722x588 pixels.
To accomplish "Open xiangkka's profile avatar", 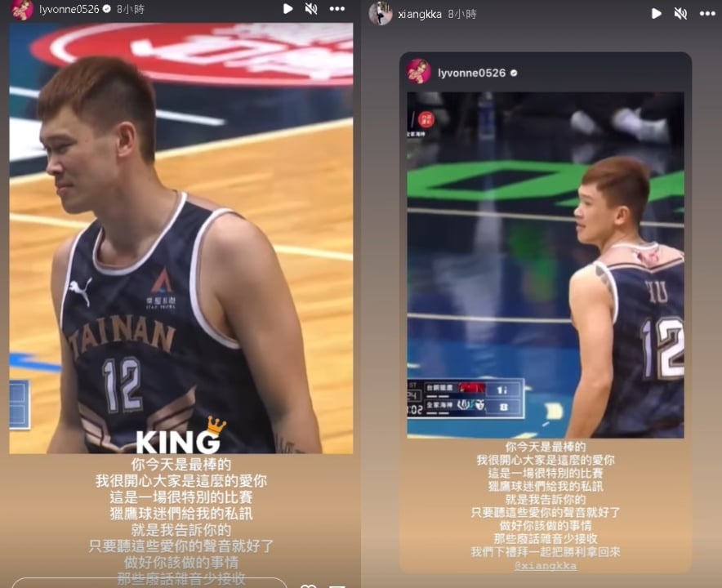I will click(382, 13).
